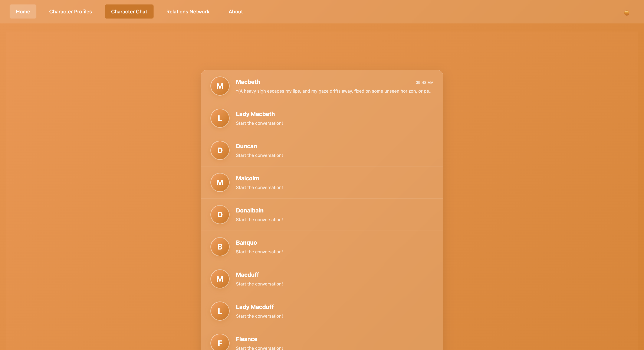Click Donalbain's D avatar icon

tap(220, 215)
